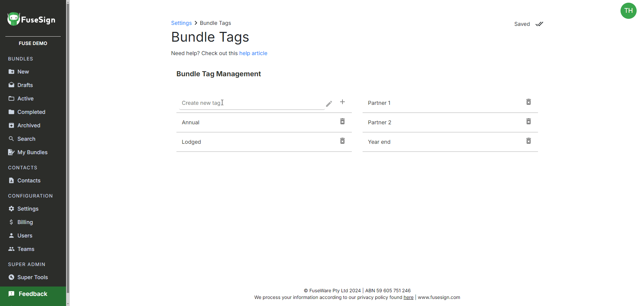Open the privacy policy here link

pos(408,298)
